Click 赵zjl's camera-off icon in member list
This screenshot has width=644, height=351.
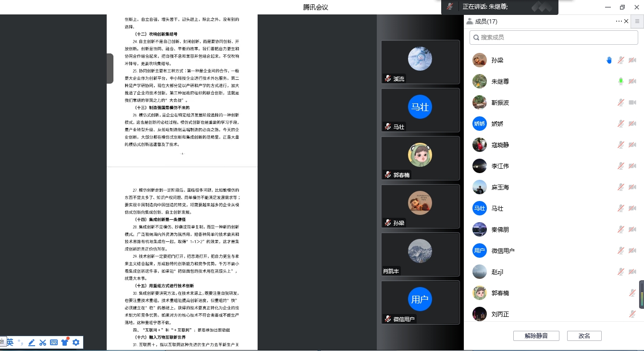[x=632, y=272]
